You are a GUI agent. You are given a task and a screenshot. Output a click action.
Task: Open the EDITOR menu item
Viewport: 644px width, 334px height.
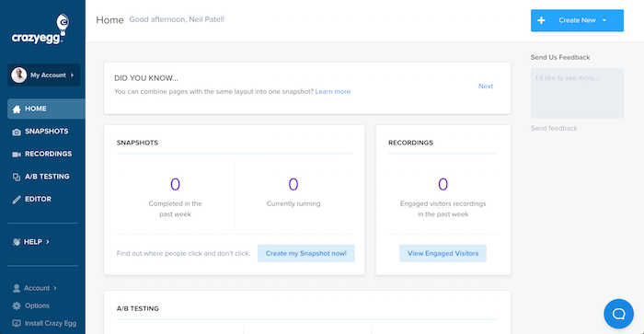[38, 200]
